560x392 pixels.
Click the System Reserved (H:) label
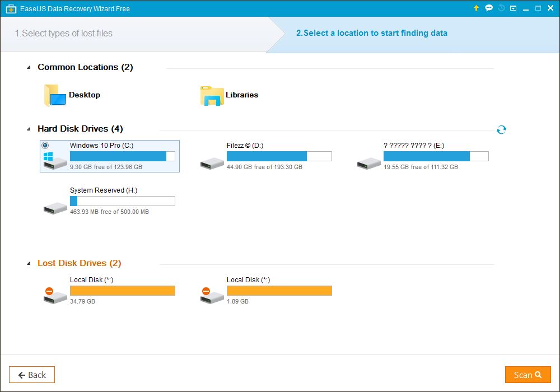[x=104, y=190]
